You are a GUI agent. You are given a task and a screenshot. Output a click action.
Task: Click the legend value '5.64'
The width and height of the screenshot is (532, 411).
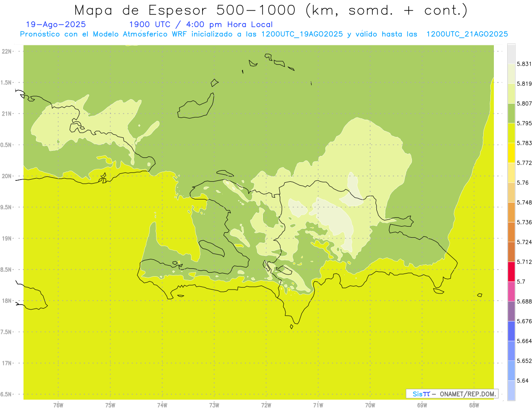(523, 381)
